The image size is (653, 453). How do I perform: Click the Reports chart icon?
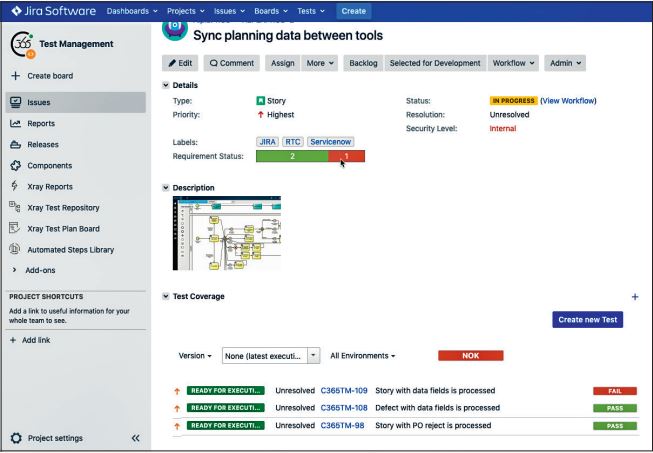coord(17,122)
